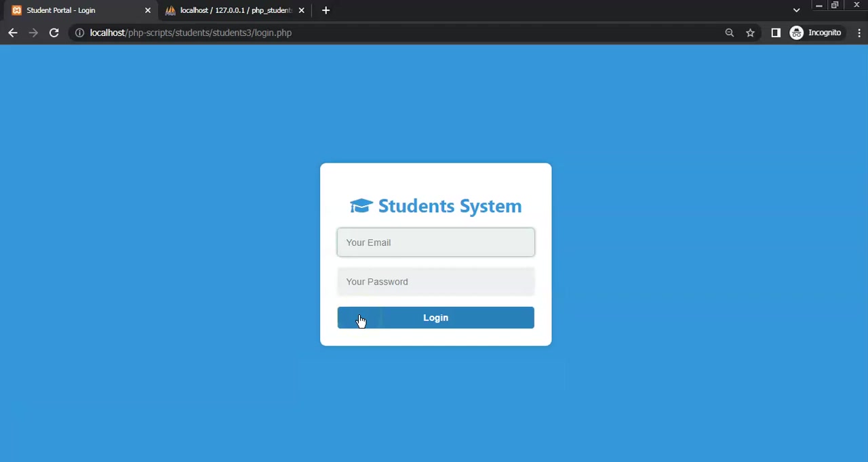This screenshot has width=868, height=462.
Task: Click the URL address bar text
Action: [x=191, y=33]
